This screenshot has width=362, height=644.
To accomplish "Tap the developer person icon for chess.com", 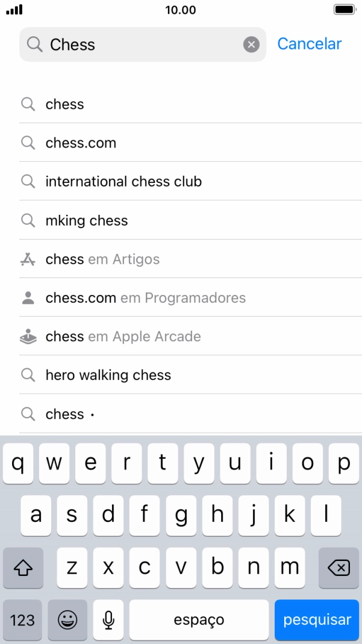I will (x=28, y=298).
